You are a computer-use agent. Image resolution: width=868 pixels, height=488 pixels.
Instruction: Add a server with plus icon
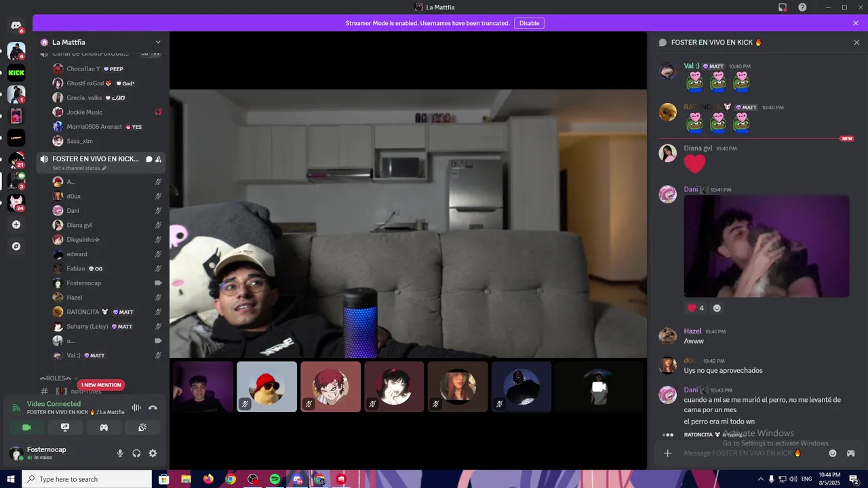pyautogui.click(x=16, y=224)
